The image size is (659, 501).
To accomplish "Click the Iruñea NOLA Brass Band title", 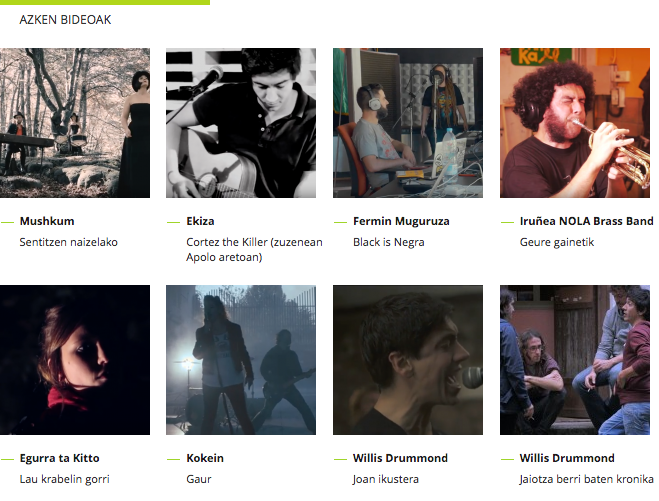I will (586, 221).
